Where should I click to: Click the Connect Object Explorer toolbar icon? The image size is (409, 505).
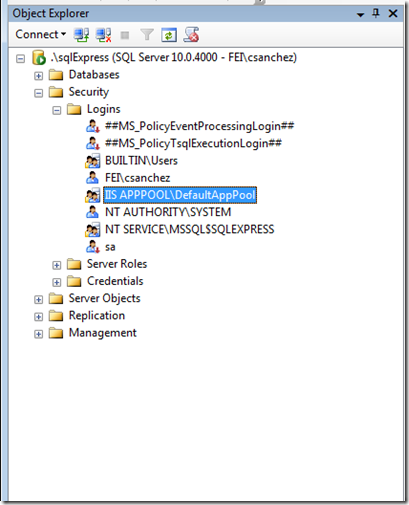coord(81,35)
